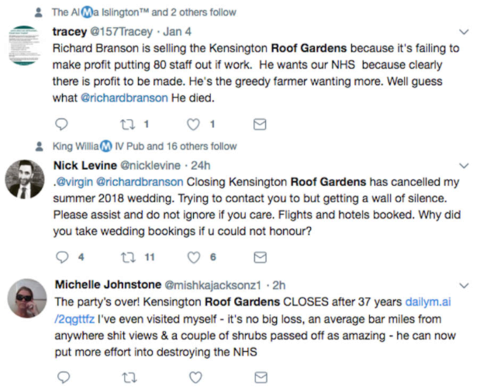
Task: Send tracey's tweet via direct message envelope
Action: coord(260,124)
